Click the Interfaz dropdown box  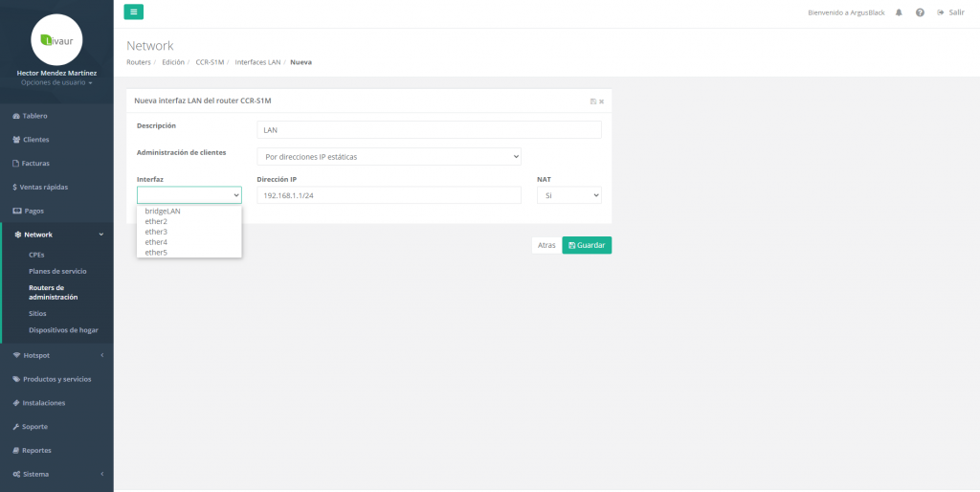click(189, 195)
